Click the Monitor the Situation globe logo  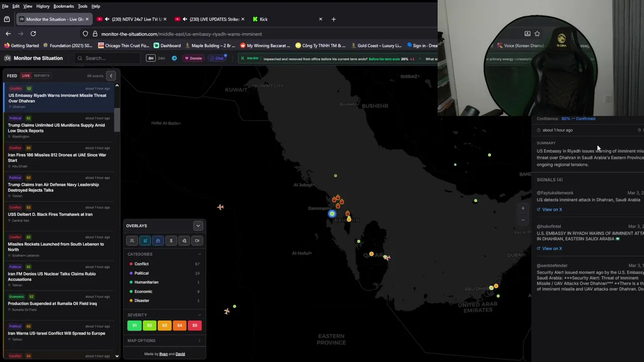point(8,58)
